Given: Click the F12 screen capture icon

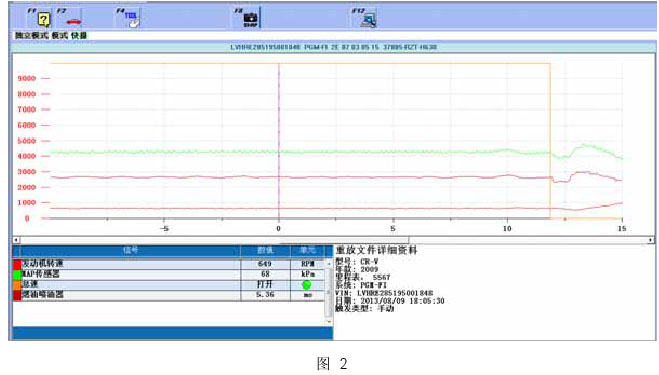Looking at the screenshot, I should click(369, 20).
